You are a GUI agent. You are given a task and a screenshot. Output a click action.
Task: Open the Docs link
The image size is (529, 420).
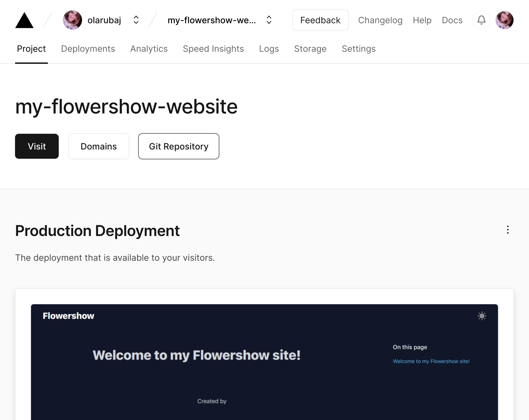click(452, 20)
